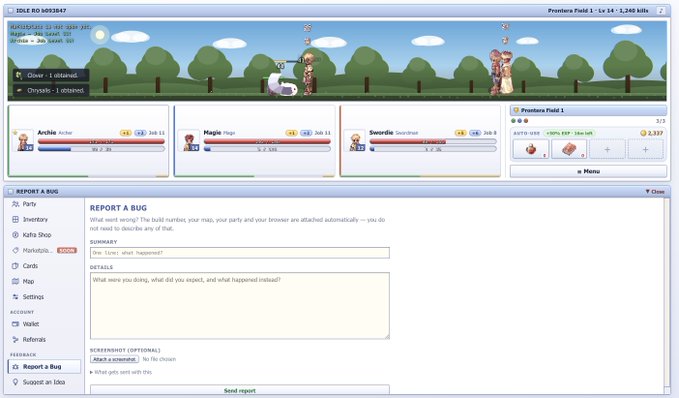The image size is (679, 398).
Task: Click Archie's blue SP bar
Action: click(x=101, y=149)
